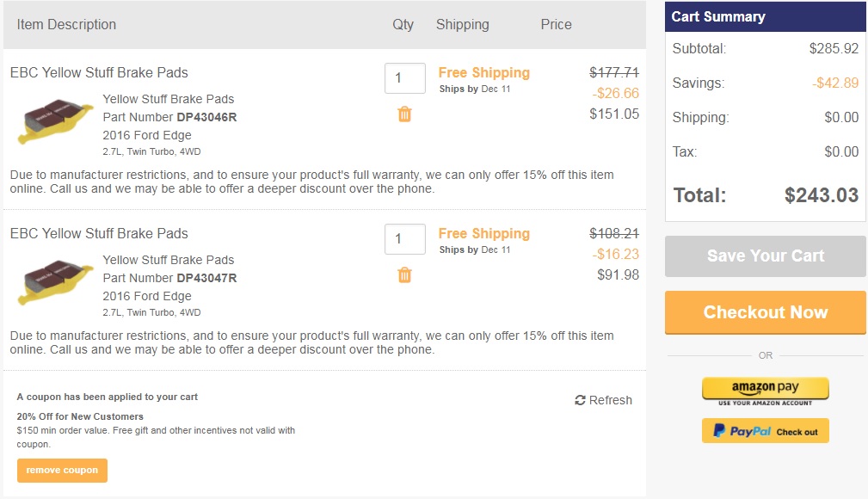
Task: Click the Item Description column header
Action: click(x=66, y=24)
